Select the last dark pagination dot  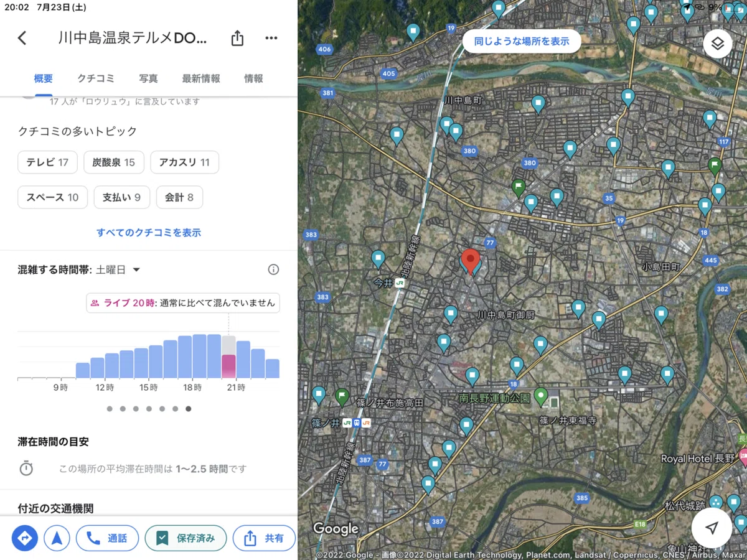188,409
